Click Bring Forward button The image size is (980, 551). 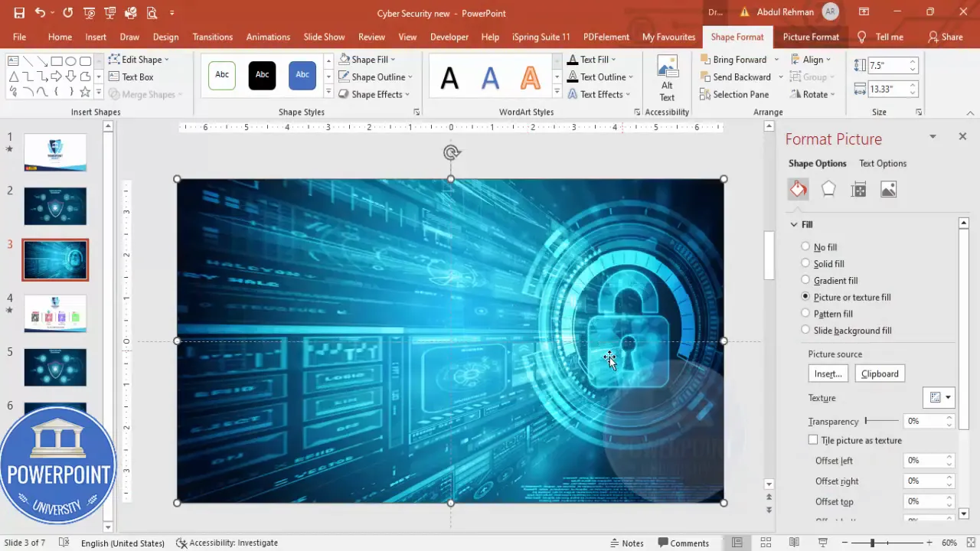pos(733,59)
